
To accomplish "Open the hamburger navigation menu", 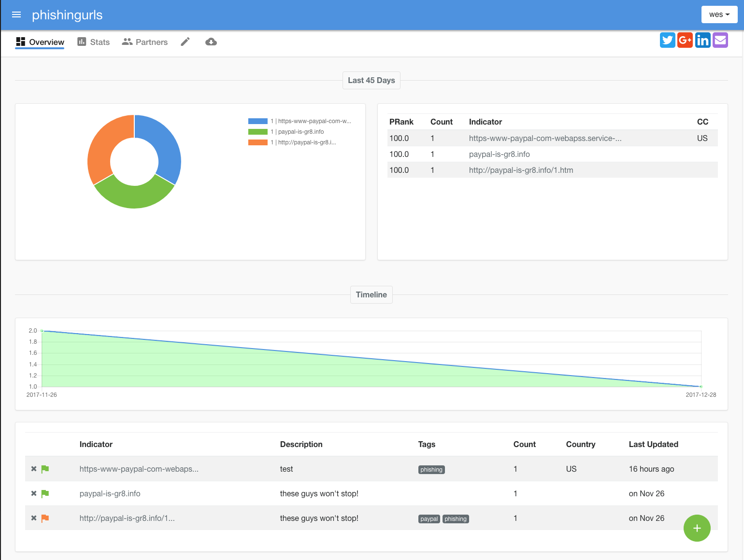I will click(x=16, y=15).
